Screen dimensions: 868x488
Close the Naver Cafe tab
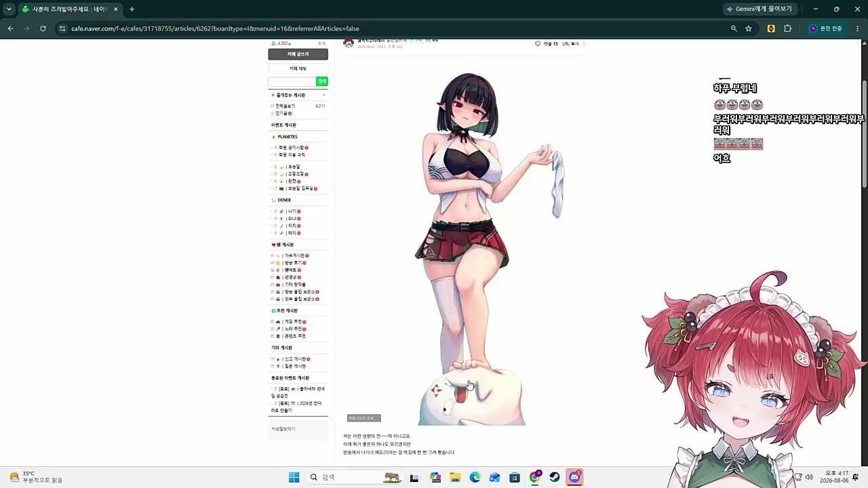[116, 9]
